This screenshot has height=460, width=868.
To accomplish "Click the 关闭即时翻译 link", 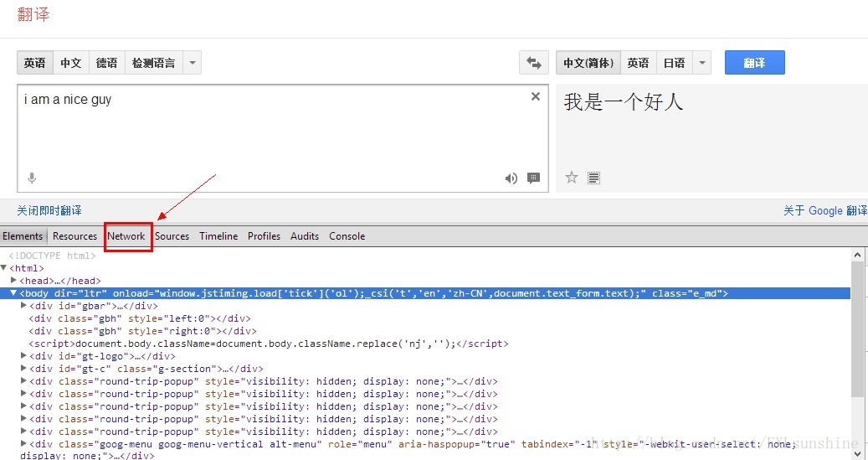I will click(49, 210).
